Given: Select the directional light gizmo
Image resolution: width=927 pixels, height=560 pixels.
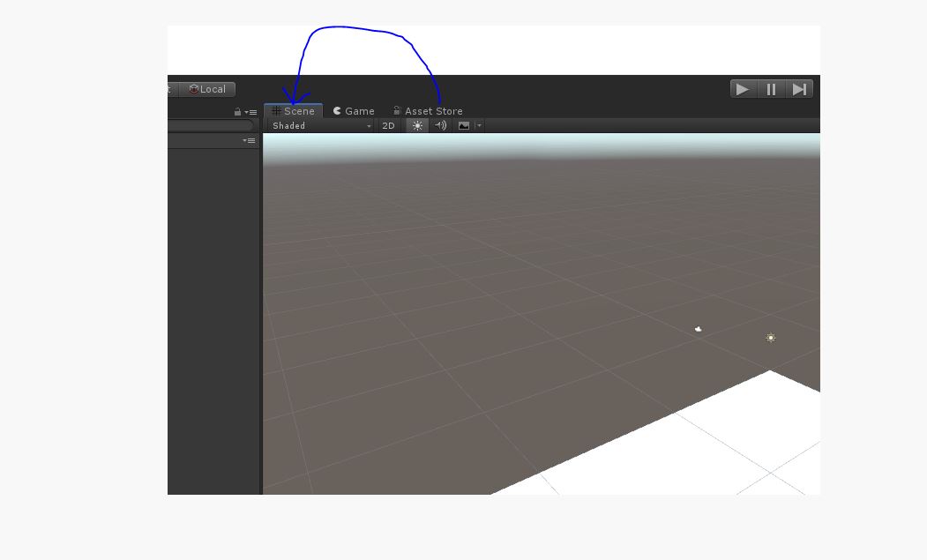Looking at the screenshot, I should (770, 338).
